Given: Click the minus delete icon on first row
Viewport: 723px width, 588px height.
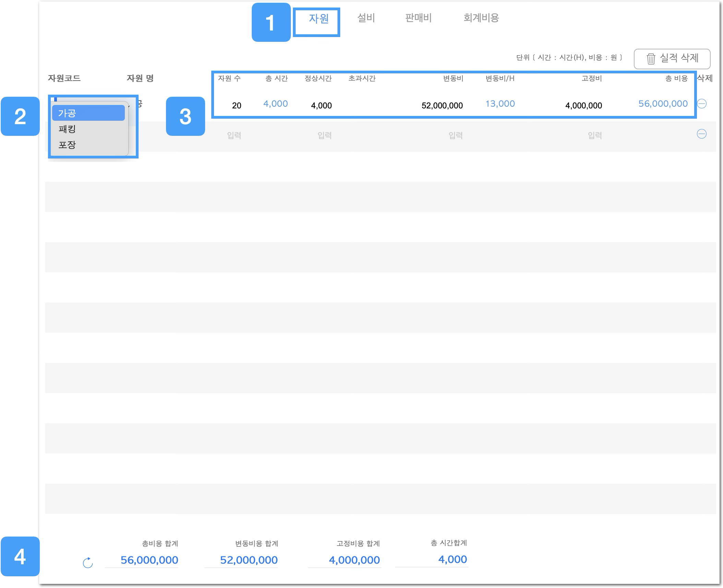Looking at the screenshot, I should click(x=702, y=104).
